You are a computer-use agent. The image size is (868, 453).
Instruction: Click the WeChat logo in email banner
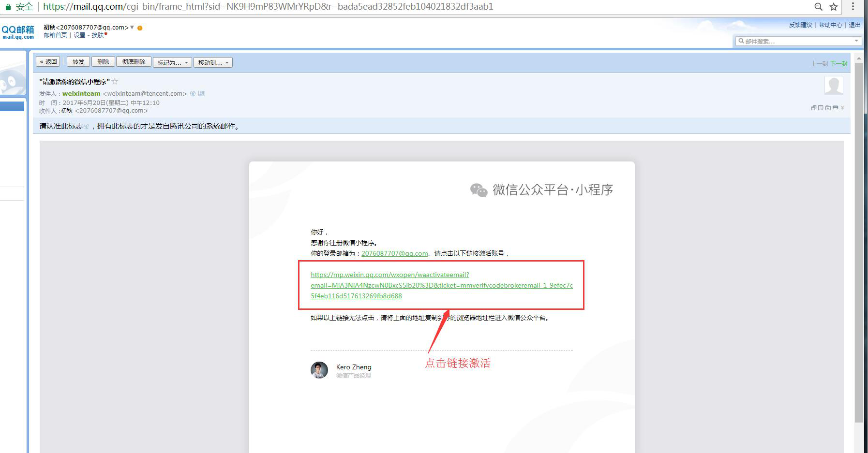pos(479,190)
